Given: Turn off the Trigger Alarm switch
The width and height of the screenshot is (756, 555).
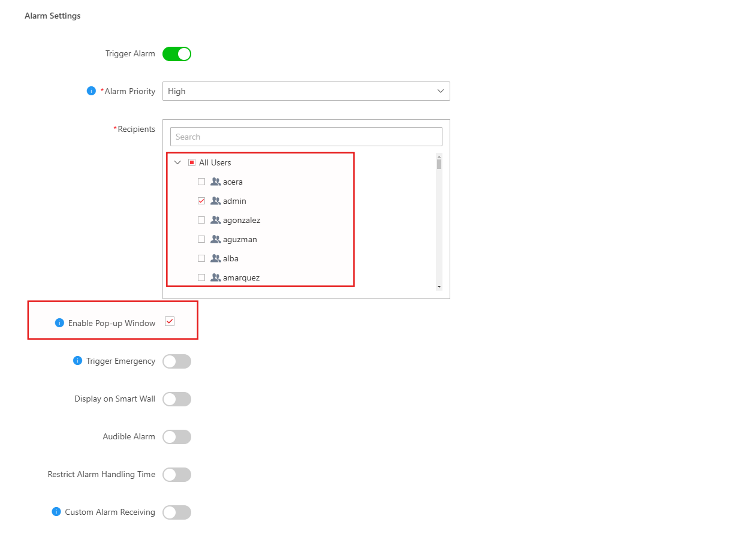Looking at the screenshot, I should click(177, 54).
